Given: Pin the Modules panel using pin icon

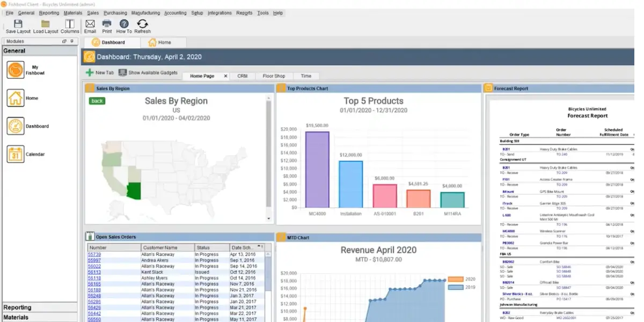Looking at the screenshot, I should point(71,41).
